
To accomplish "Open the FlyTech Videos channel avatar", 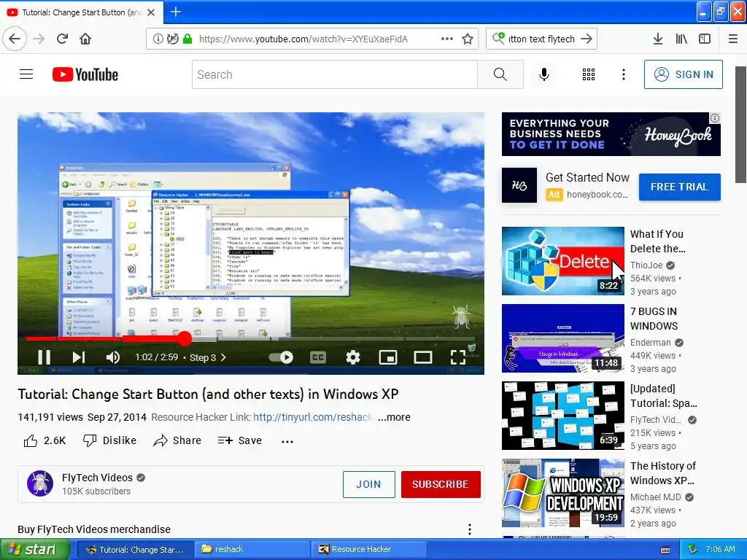I will click(x=40, y=483).
